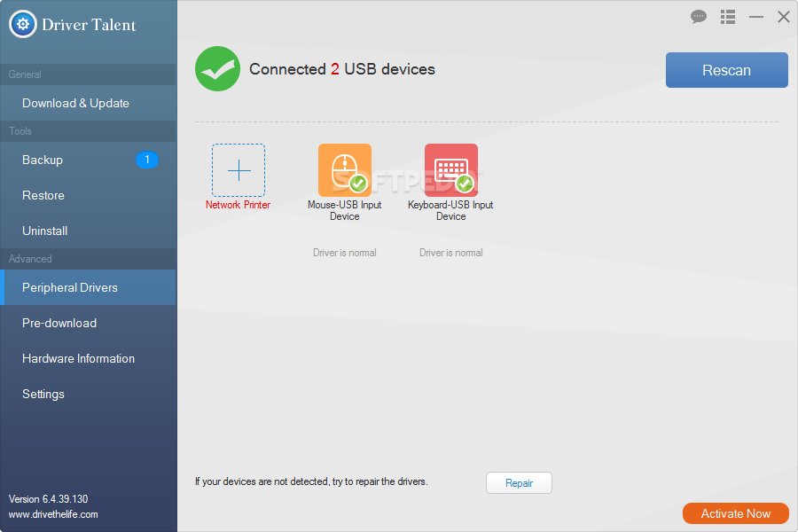The width and height of the screenshot is (798, 532).
Task: Open the main menu list icon
Action: [728, 17]
